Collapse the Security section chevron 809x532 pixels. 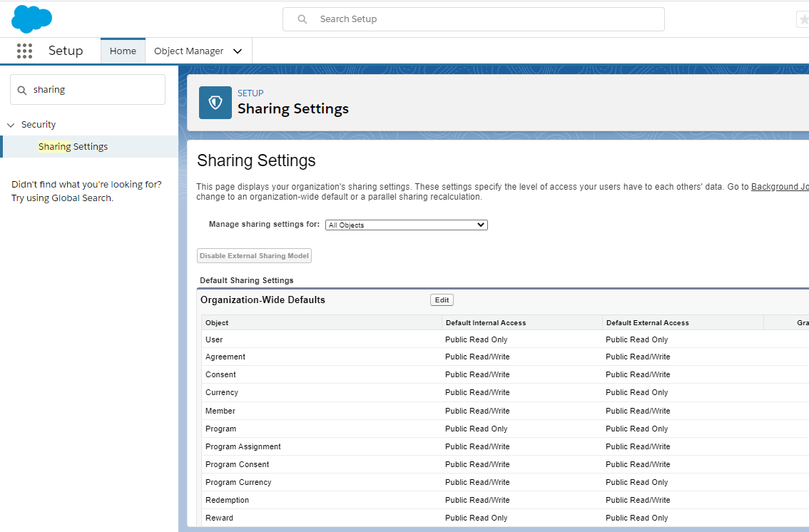tap(10, 126)
